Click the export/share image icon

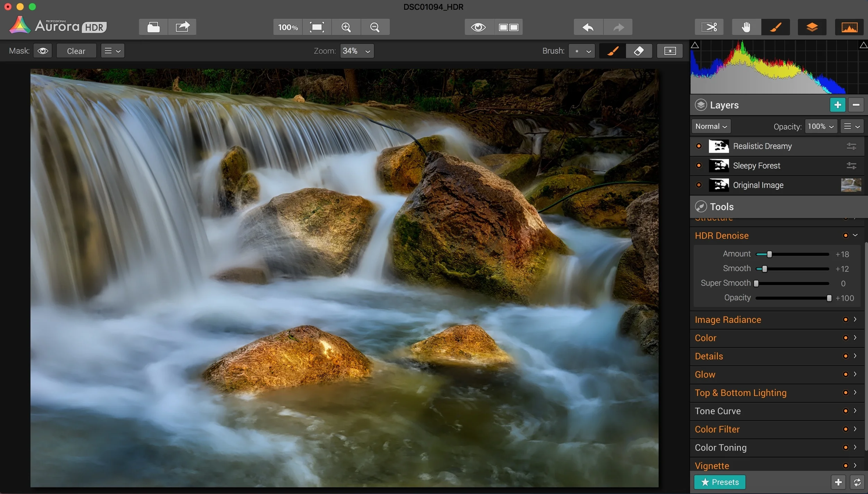(x=182, y=27)
